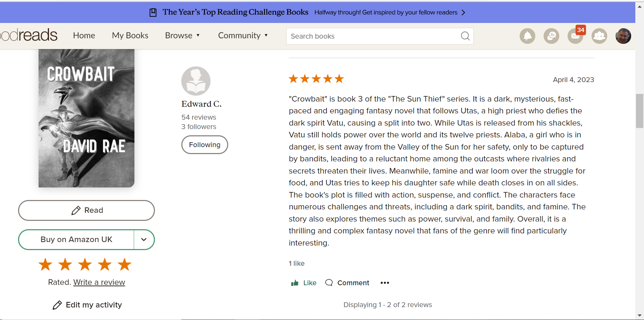Set my rating to three stars

85,265
